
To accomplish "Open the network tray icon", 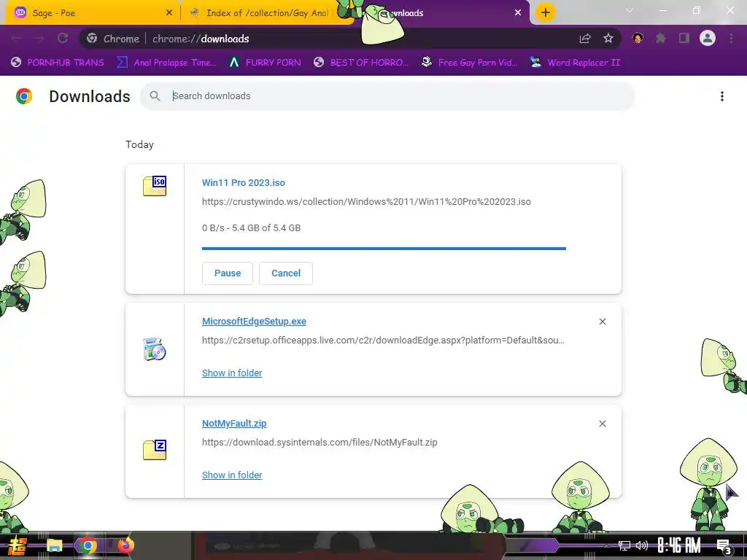I will tap(624, 545).
